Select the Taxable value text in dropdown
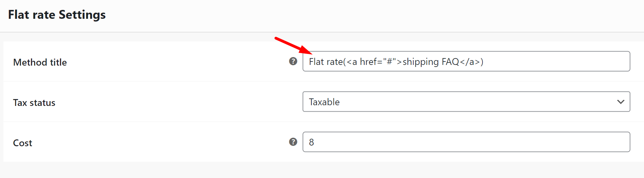This screenshot has width=644, height=178. tap(324, 102)
